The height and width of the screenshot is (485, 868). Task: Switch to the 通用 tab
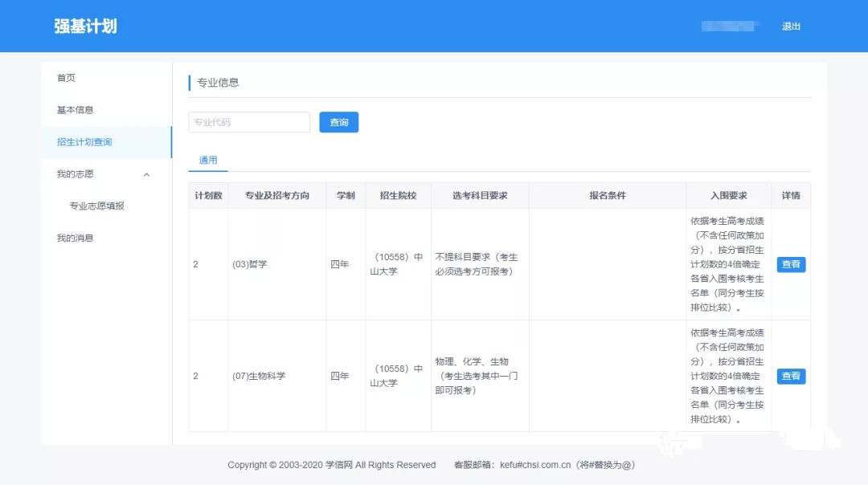207,161
